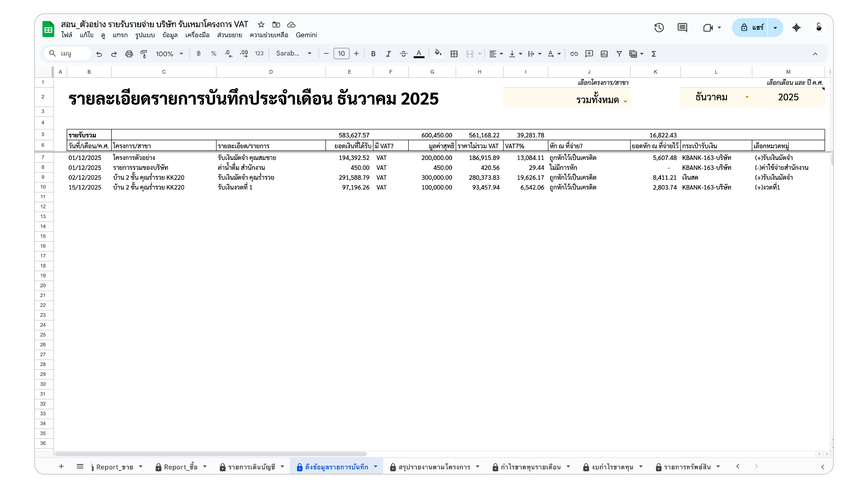The image size is (868, 488).
Task: Check cloud save status icon
Action: (291, 24)
